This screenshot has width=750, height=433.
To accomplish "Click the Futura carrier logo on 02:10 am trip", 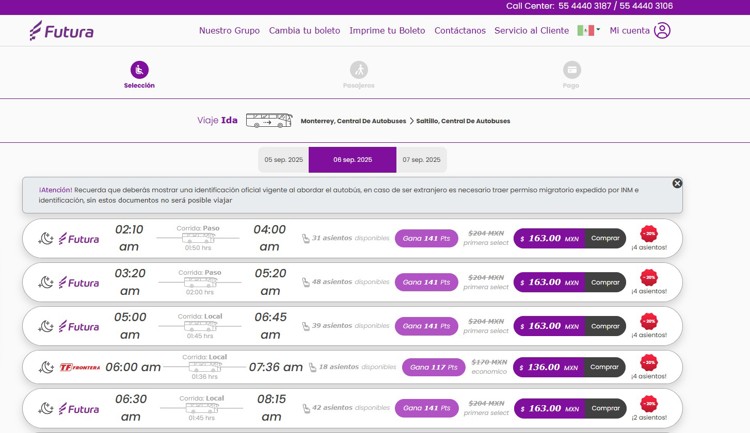I will [x=79, y=239].
